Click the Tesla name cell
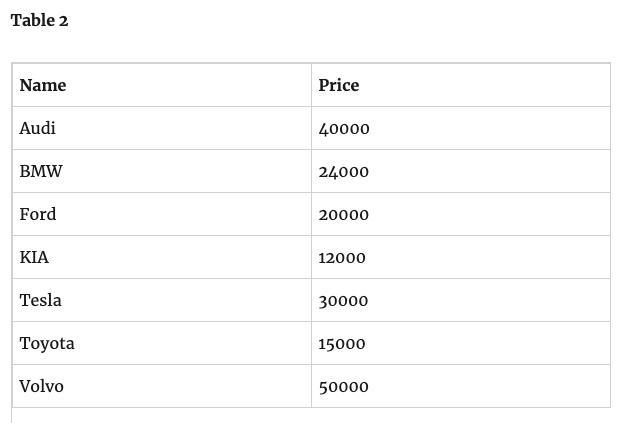Image resolution: width=623 pixels, height=423 pixels. point(162,300)
